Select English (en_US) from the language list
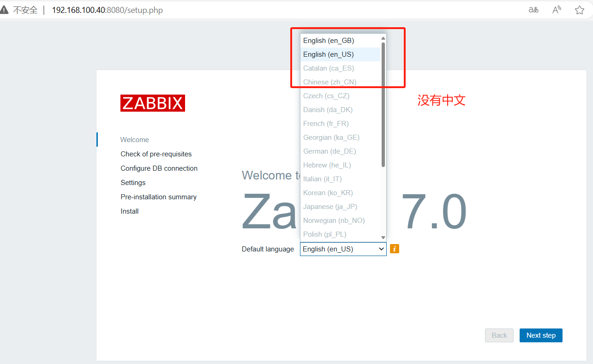This screenshot has width=593, height=364. pos(340,54)
